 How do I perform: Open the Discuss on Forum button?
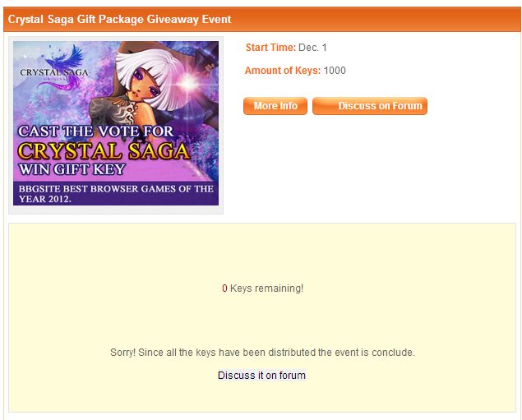click(x=370, y=106)
